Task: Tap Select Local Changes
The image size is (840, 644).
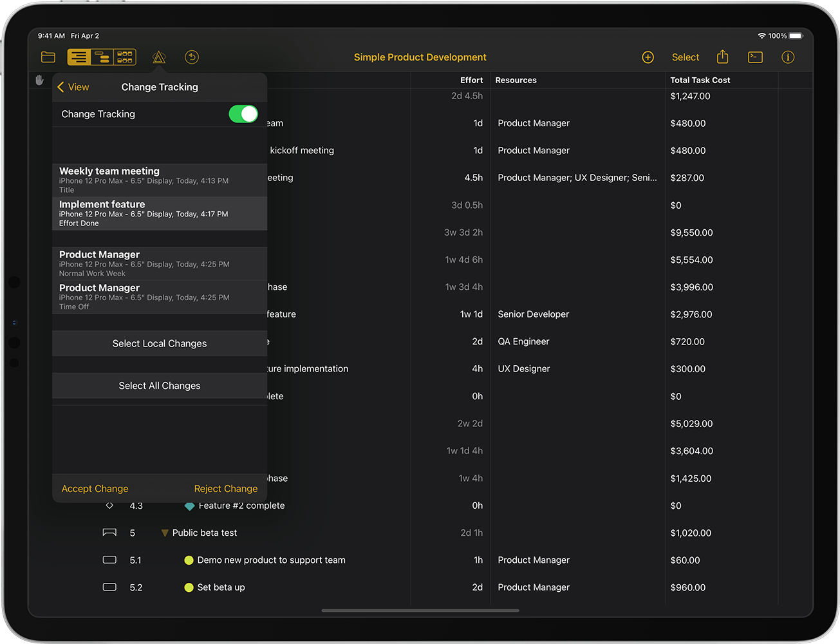Action: (x=160, y=344)
